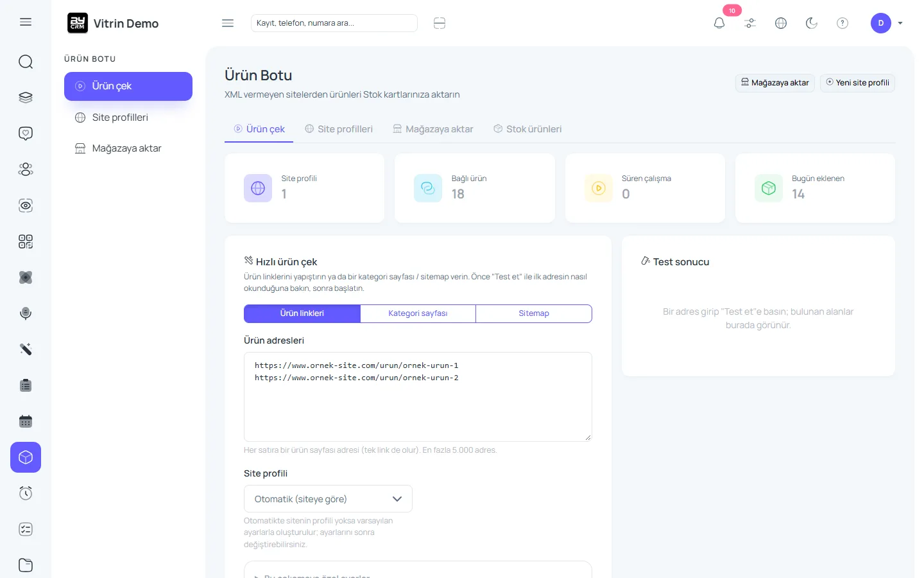The width and height of the screenshot is (924, 578).
Task: Open the heart chat bubble icon in sidebar
Action: (26, 134)
